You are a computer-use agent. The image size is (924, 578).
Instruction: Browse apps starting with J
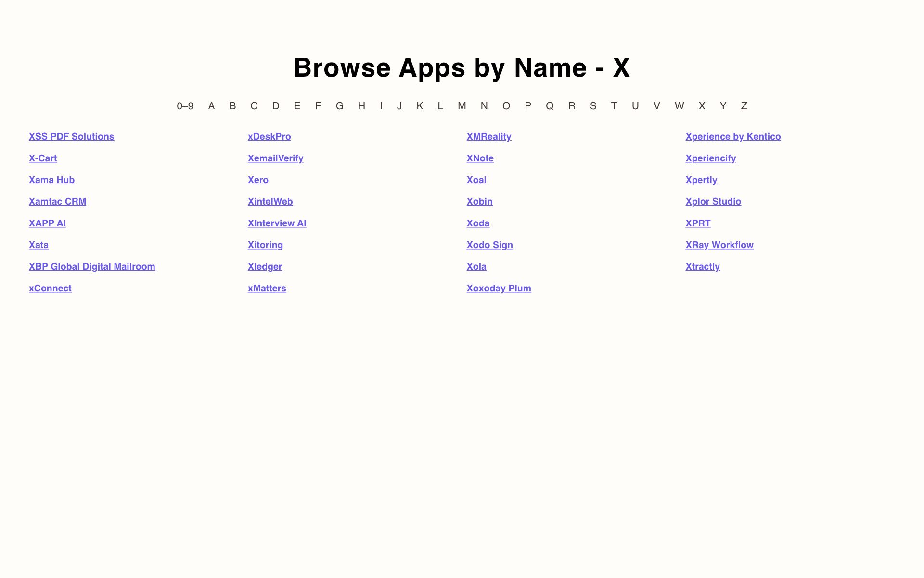(x=399, y=106)
